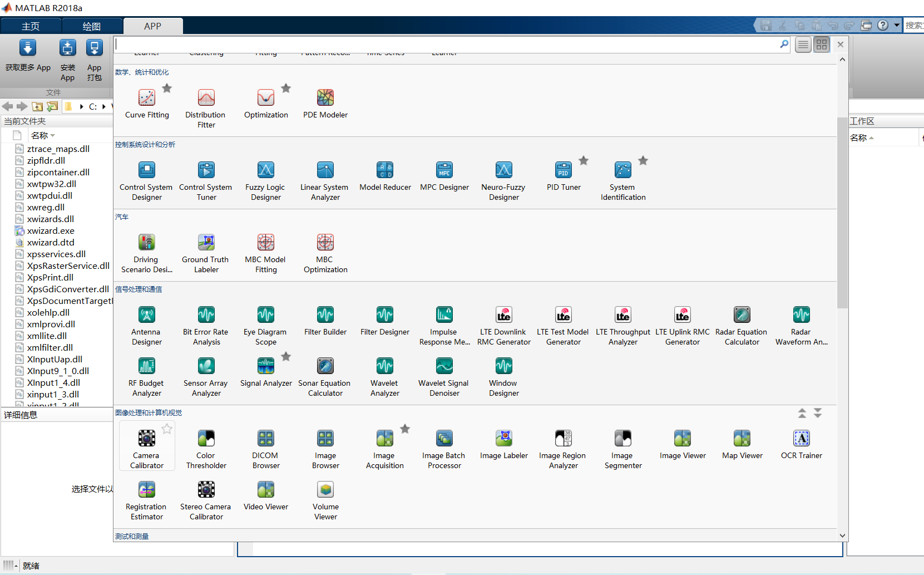
Task: Click in the app gallery search field
Action: (x=446, y=45)
